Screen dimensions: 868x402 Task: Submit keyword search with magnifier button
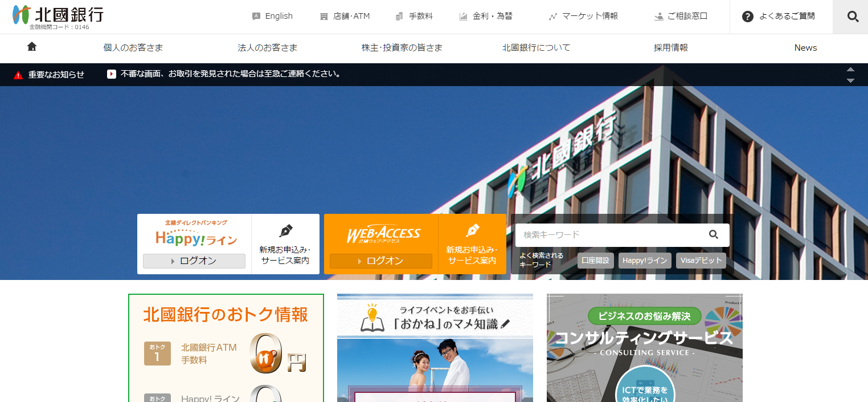pyautogui.click(x=714, y=234)
